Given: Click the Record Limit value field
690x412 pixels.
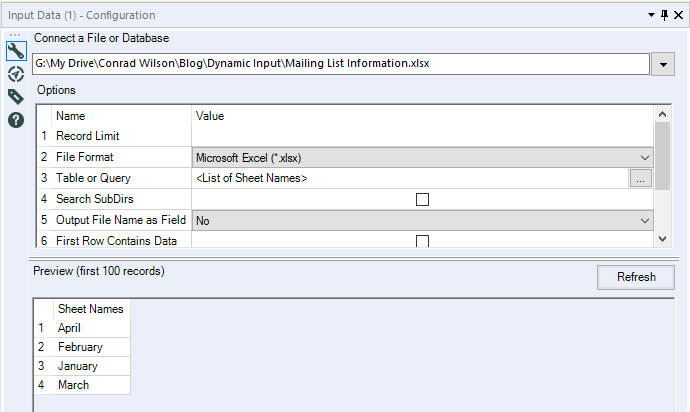Looking at the screenshot, I should (422, 136).
